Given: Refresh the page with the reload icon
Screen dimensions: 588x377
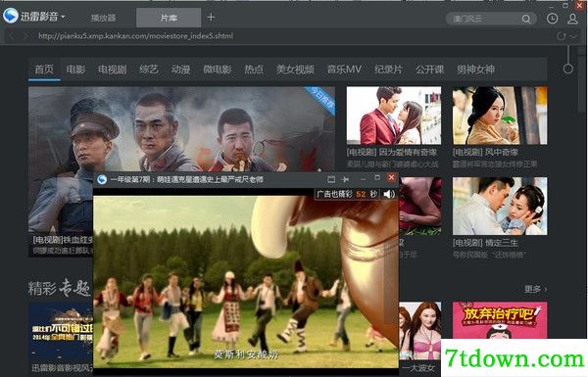Looking at the screenshot, I should point(562,36).
